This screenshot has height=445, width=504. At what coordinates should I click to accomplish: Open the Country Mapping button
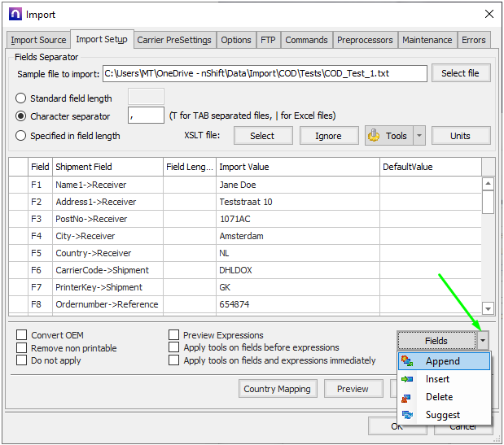[x=277, y=389]
